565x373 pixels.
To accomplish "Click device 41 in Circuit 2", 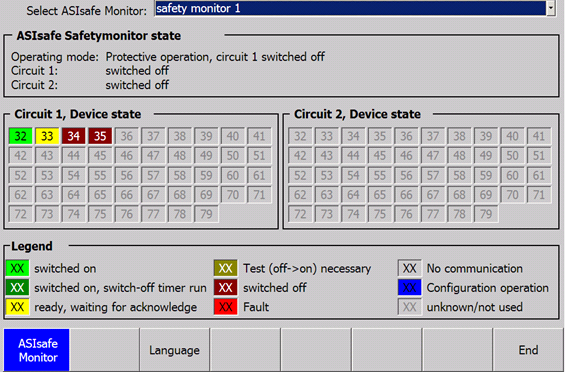I will (539, 136).
